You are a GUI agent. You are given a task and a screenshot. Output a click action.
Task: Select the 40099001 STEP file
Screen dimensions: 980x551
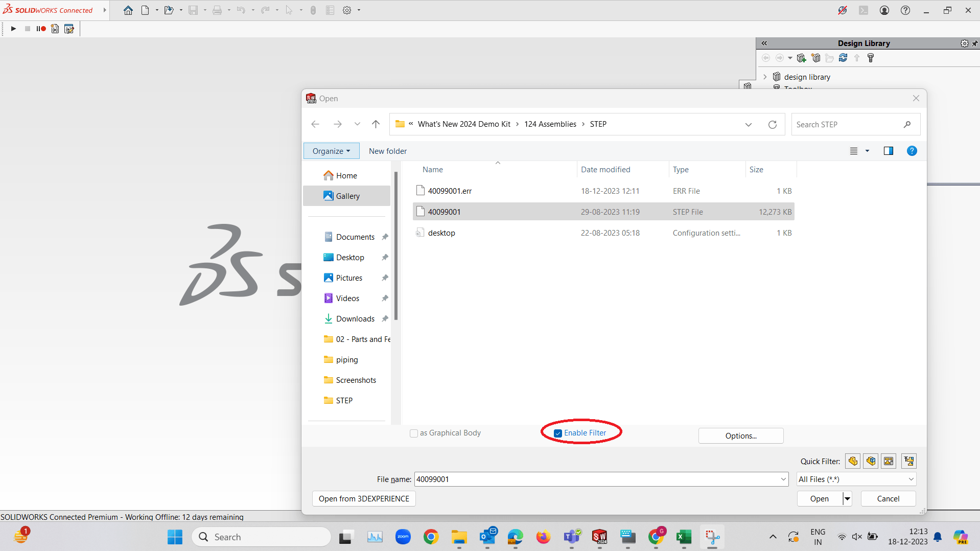(x=603, y=212)
